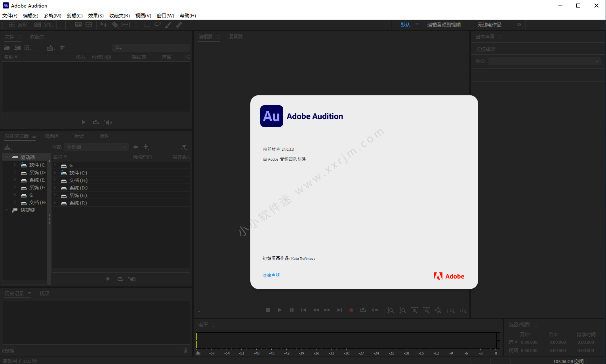Switch to the 效果组 tab
Viewport: 606px width, 364px height.
[51, 136]
